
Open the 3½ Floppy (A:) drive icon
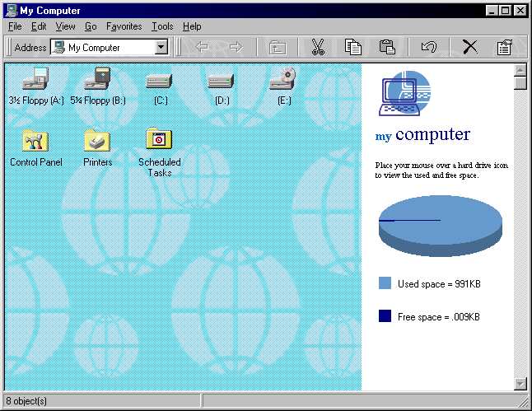pos(35,78)
